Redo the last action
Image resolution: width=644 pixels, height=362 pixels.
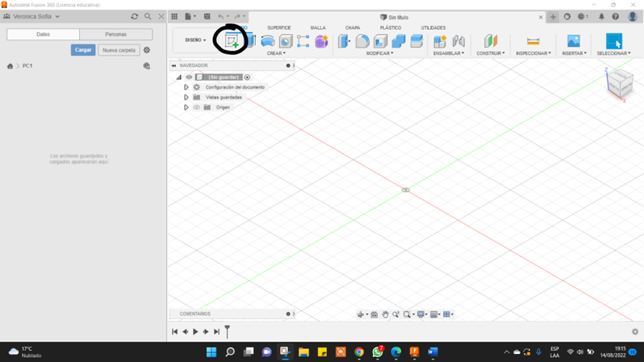coord(238,17)
